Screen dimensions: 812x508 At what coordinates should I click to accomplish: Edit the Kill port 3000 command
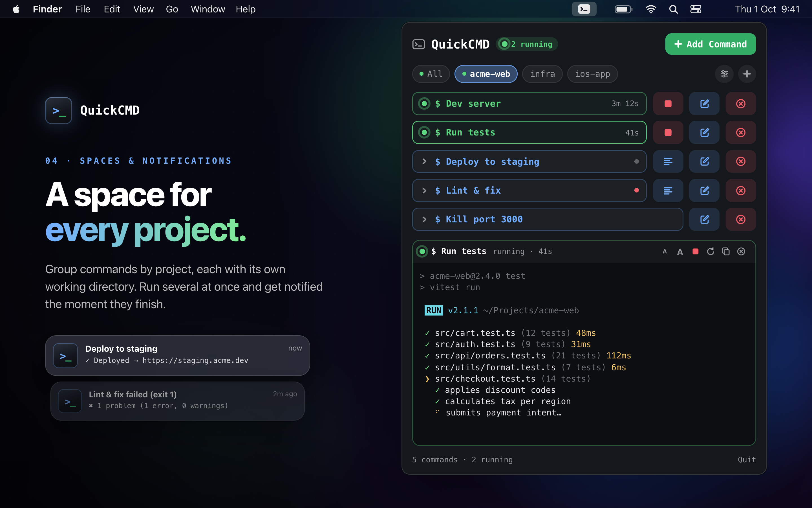(704, 219)
